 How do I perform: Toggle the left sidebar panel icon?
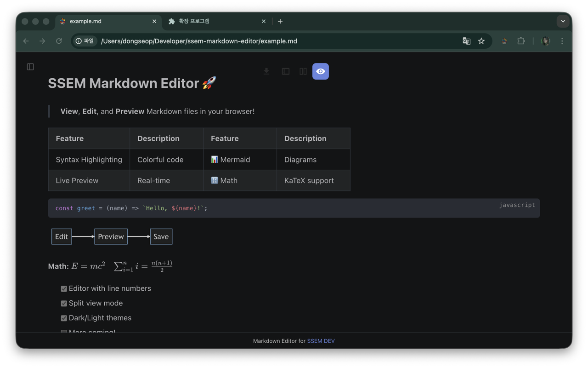[x=30, y=67]
